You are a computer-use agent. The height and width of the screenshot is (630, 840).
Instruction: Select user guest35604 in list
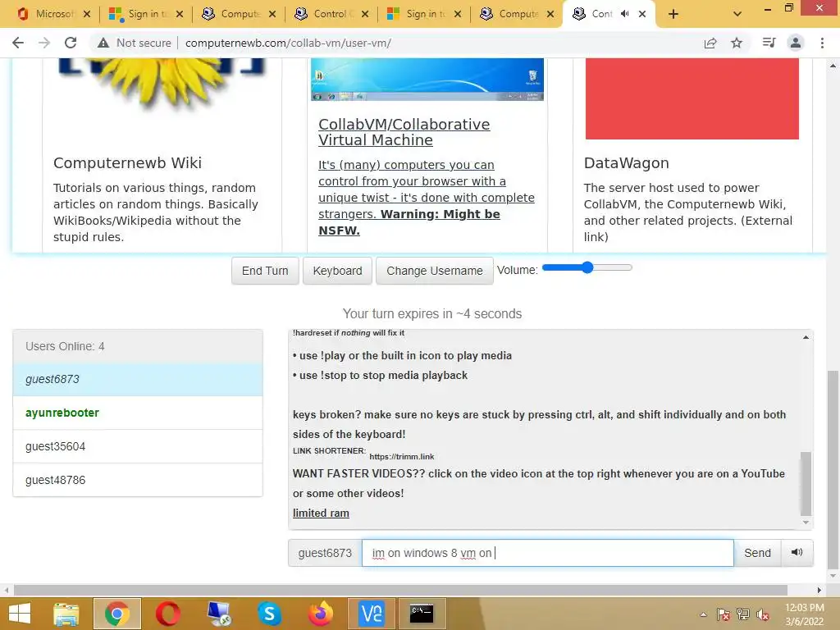click(x=138, y=446)
